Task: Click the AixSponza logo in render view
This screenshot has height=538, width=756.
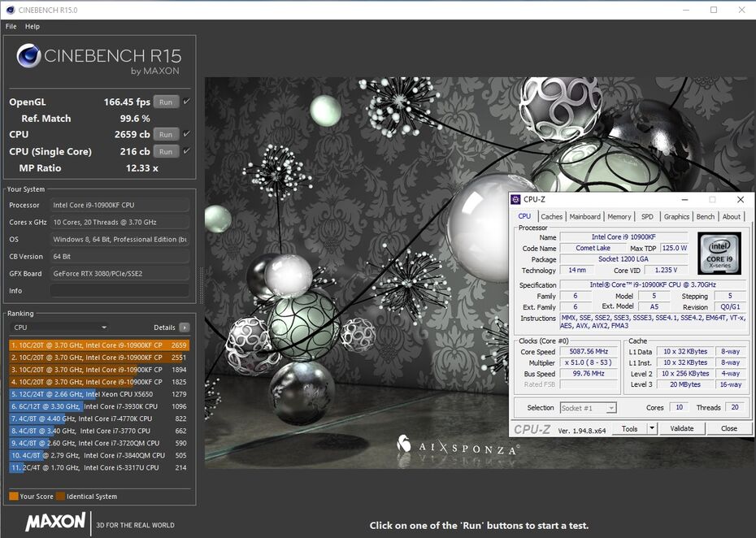Action: tap(404, 445)
